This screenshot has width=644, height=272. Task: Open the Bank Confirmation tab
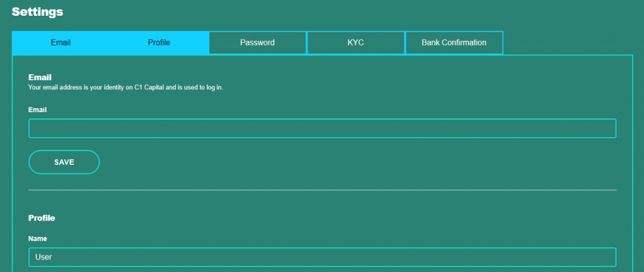tap(453, 43)
